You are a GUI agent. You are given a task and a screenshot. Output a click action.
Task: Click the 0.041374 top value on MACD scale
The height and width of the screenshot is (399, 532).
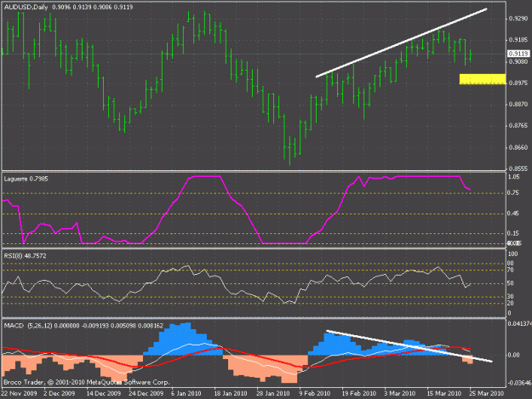pyautogui.click(x=519, y=324)
